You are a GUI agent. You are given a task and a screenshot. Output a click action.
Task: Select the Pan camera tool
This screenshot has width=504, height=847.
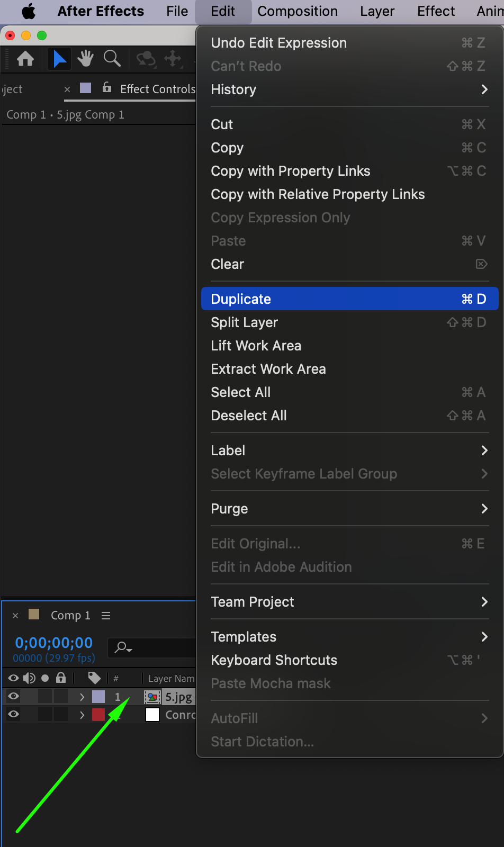click(x=173, y=58)
